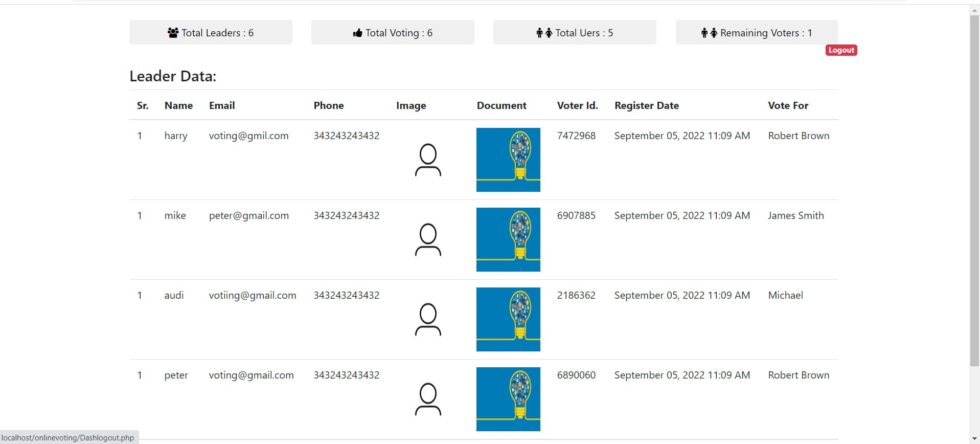This screenshot has height=444, width=980.
Task: Select the Total Leaders : 6 card
Action: tap(211, 32)
